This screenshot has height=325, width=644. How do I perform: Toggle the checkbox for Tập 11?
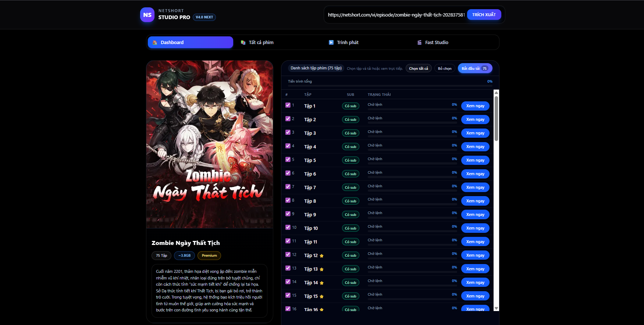(x=288, y=241)
